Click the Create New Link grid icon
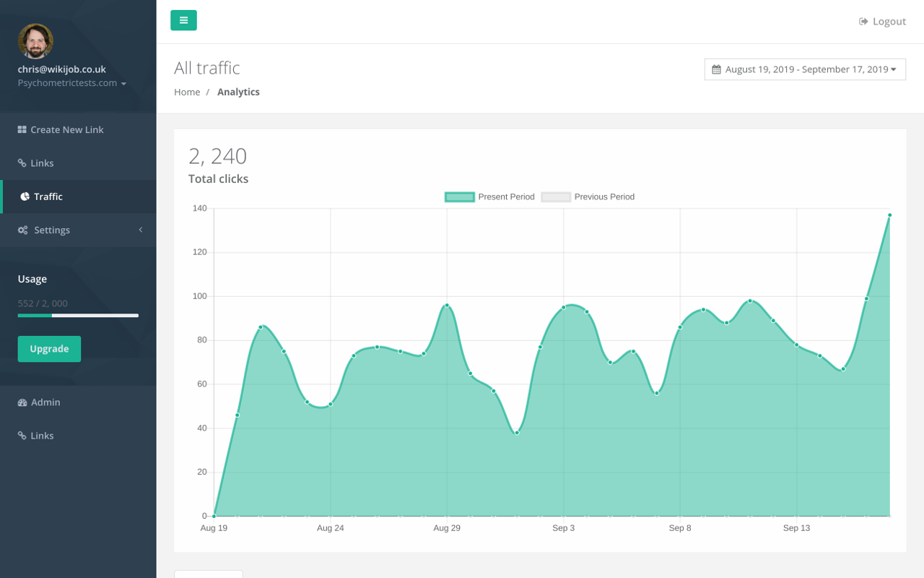This screenshot has width=924, height=578. 22,130
